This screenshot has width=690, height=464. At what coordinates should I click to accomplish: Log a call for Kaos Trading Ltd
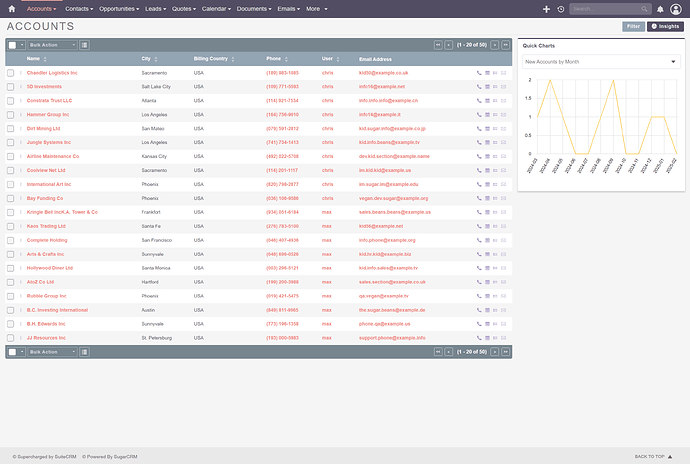(x=479, y=226)
